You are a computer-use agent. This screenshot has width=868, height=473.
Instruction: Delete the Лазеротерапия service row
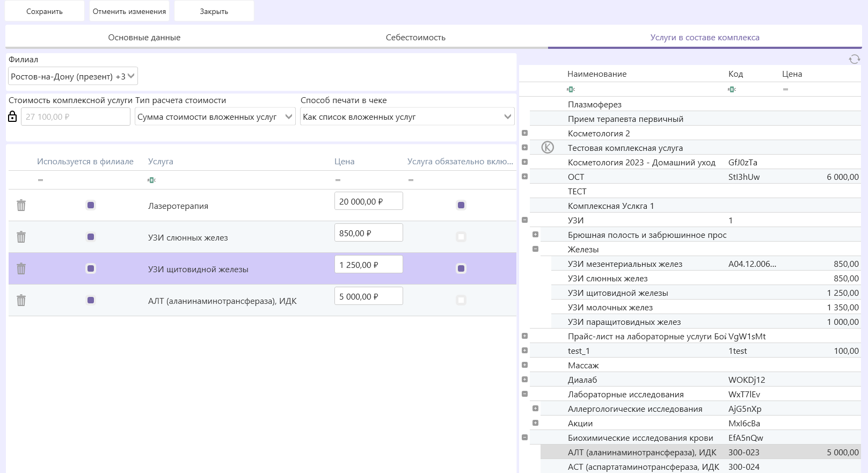tap(21, 205)
